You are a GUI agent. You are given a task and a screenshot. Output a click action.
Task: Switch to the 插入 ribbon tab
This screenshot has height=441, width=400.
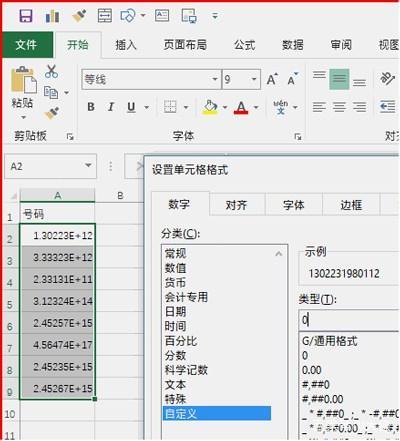point(126,45)
